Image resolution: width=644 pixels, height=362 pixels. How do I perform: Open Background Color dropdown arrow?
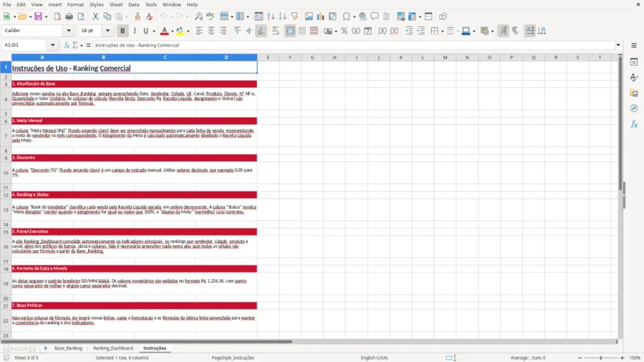(x=188, y=31)
